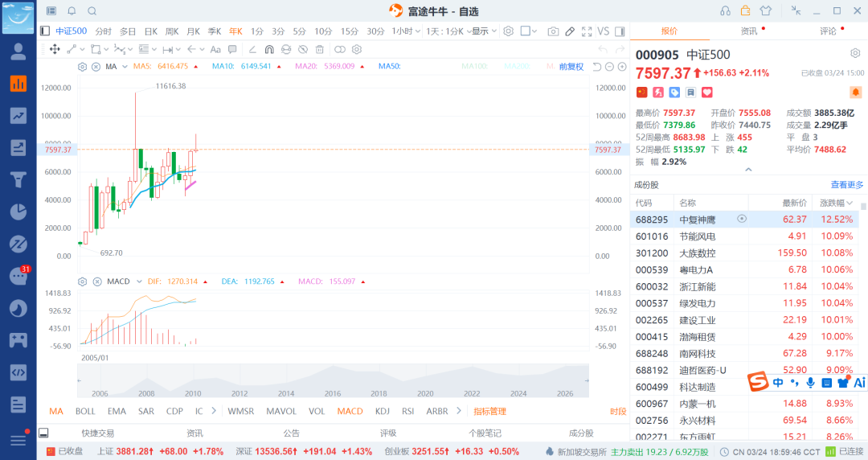Open the line-chart markets sidebar icon
The height and width of the screenshot is (460, 868).
click(x=18, y=116)
